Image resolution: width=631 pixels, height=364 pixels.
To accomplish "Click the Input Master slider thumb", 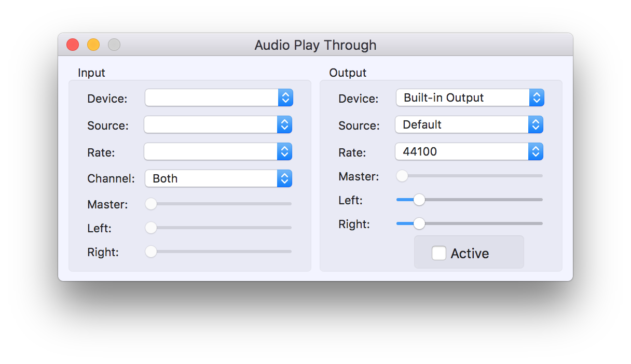I will [151, 204].
